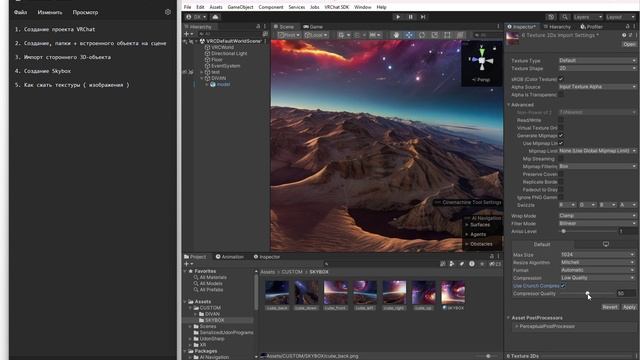Open the Pivot handle dropdown
This screenshot has height=360, width=640.
[x=289, y=35]
